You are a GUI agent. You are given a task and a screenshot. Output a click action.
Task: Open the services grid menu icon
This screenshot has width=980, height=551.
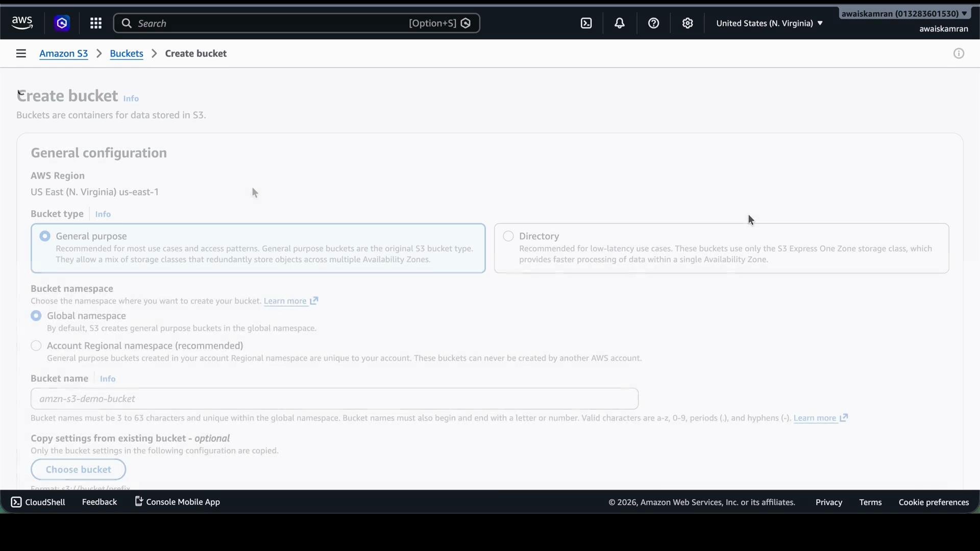(96, 23)
